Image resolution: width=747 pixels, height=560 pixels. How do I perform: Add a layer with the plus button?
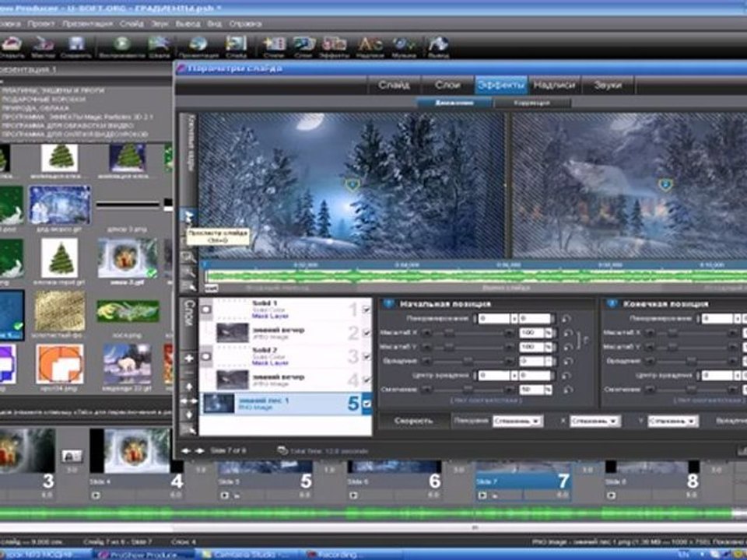click(x=189, y=358)
